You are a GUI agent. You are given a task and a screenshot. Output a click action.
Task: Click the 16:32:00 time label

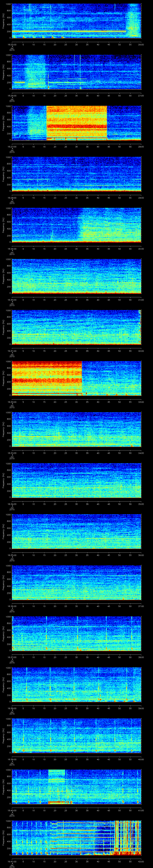(12, 402)
